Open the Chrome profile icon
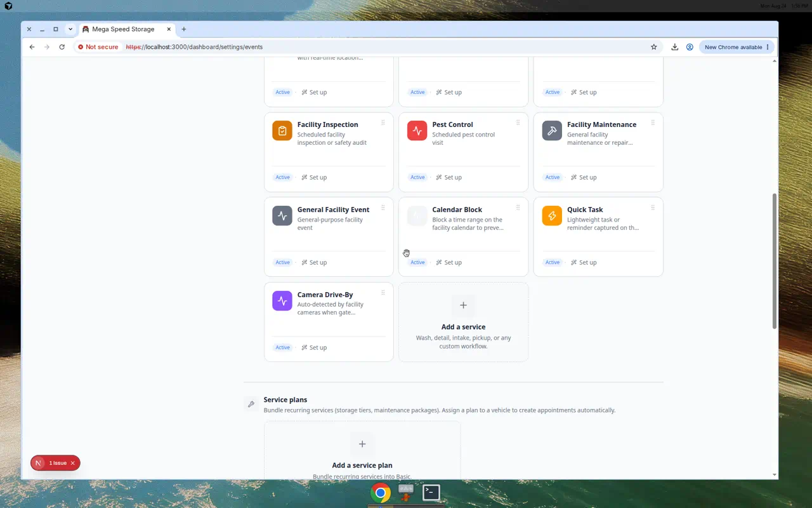812x508 pixels. coord(690,47)
